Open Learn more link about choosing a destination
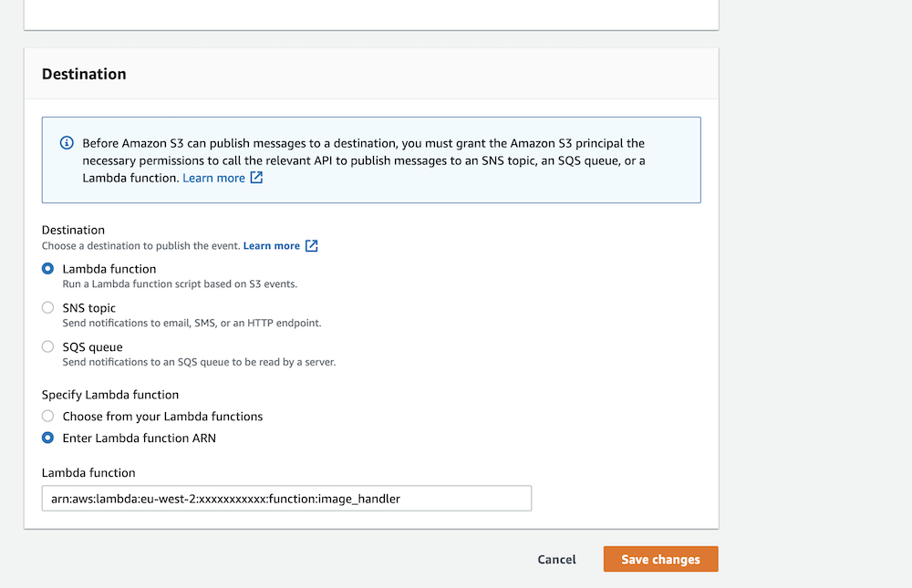Image resolution: width=912 pixels, height=588 pixels. click(x=271, y=246)
